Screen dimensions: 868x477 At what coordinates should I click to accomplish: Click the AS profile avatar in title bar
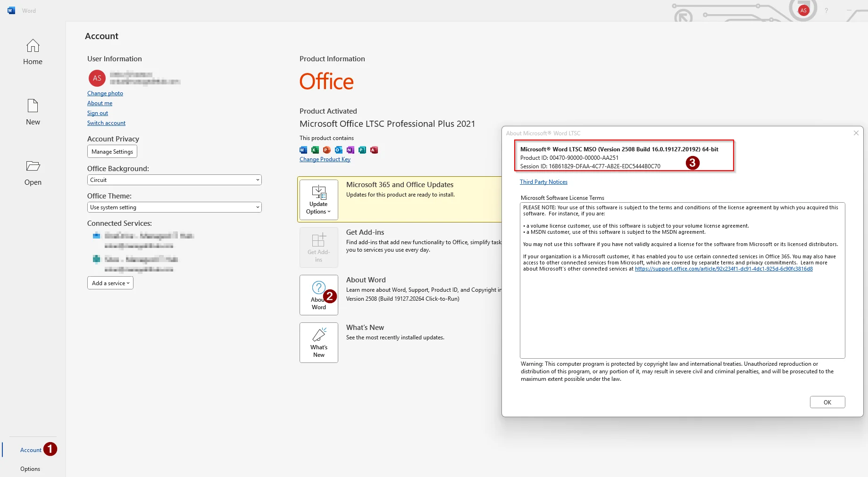803,10
